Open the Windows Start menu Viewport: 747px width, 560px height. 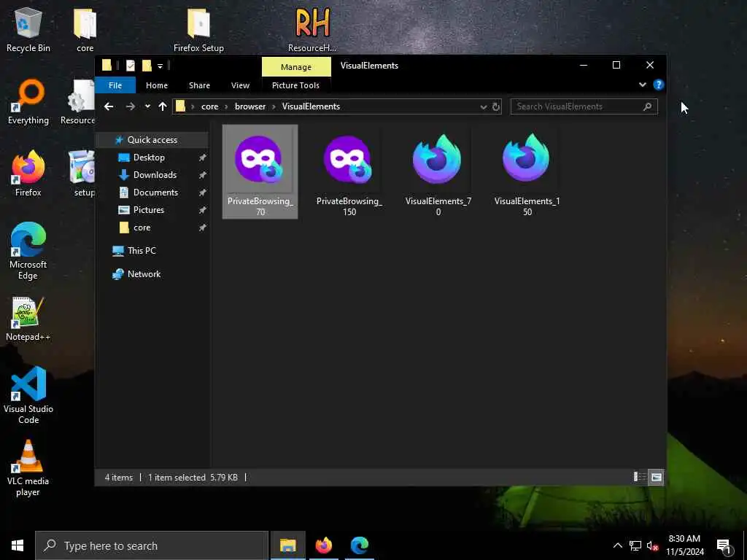coord(18,545)
